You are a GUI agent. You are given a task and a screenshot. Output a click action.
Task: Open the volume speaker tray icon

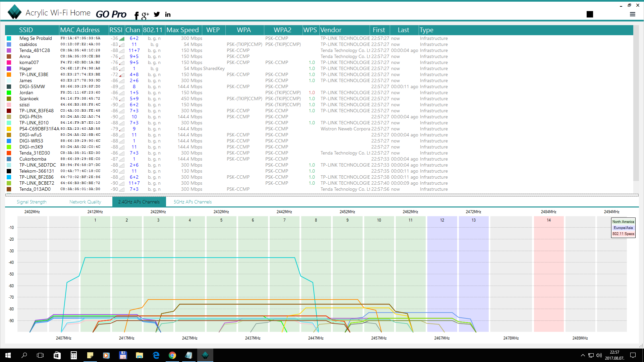(x=599, y=355)
